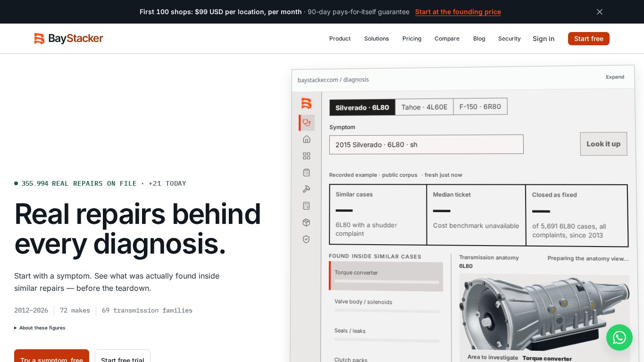Click the clipboard checklist icon in sidebar

307,173
